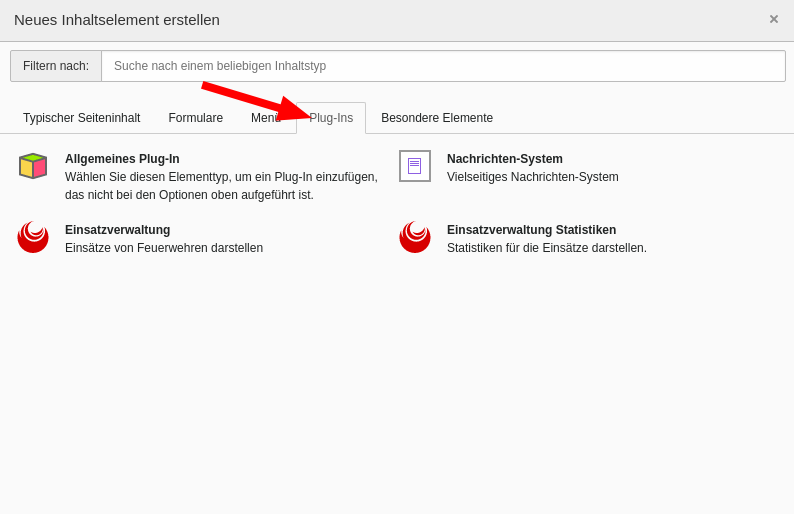Open the Besondere Elemente tab

pos(437,118)
